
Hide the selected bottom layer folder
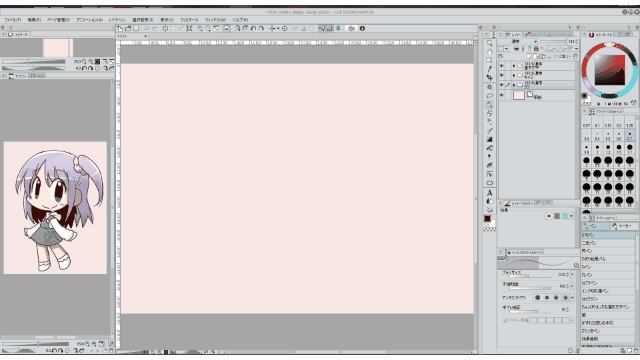502,85
